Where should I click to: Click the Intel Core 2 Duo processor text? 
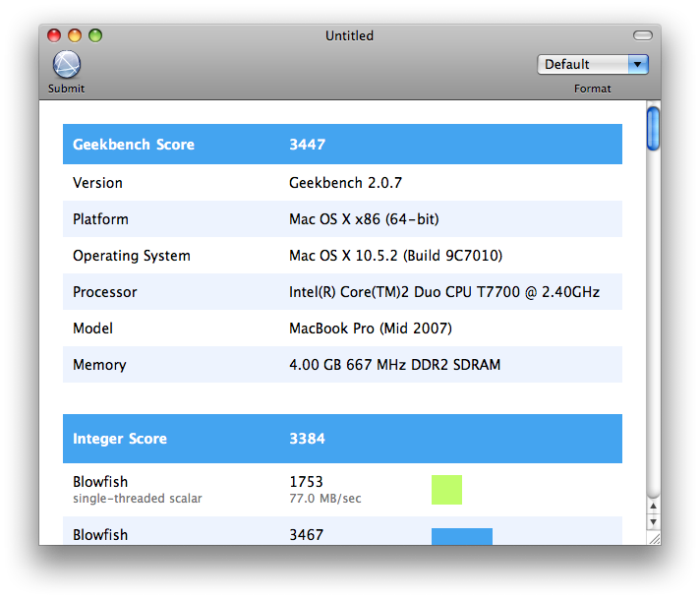click(444, 292)
